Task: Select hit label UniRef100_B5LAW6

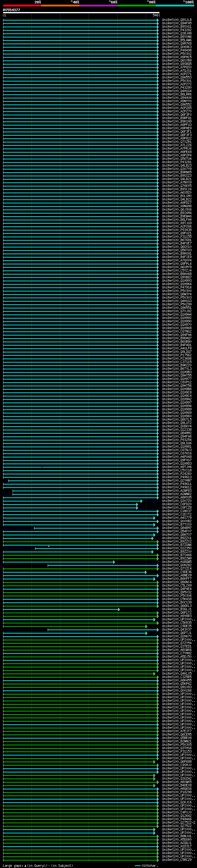Action: point(177,40)
